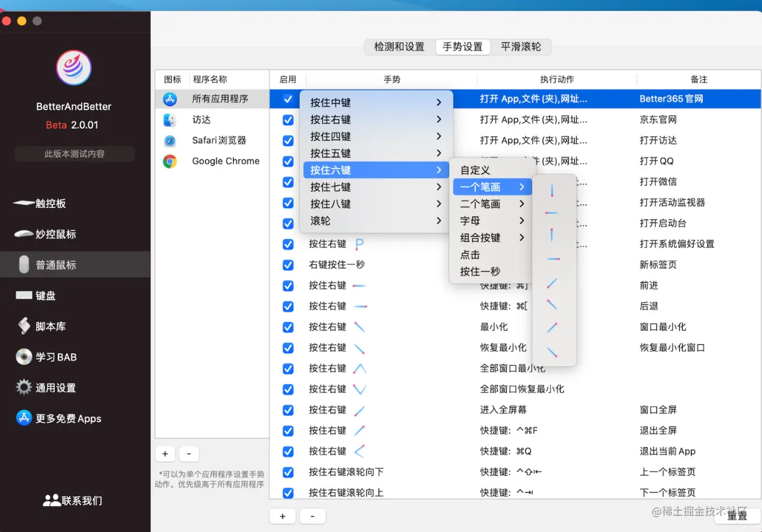Expand the 二个笔画 submenu
This screenshot has width=762, height=532.
coord(492,204)
